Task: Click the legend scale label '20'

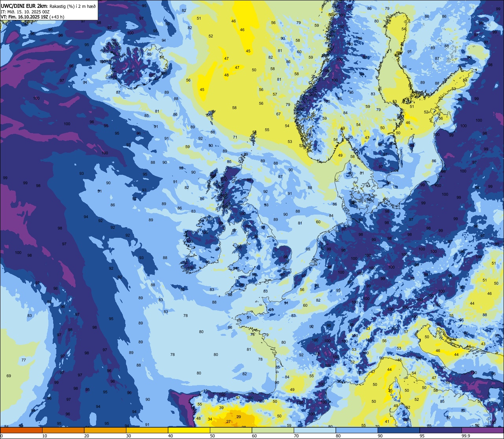Action: coord(87,436)
